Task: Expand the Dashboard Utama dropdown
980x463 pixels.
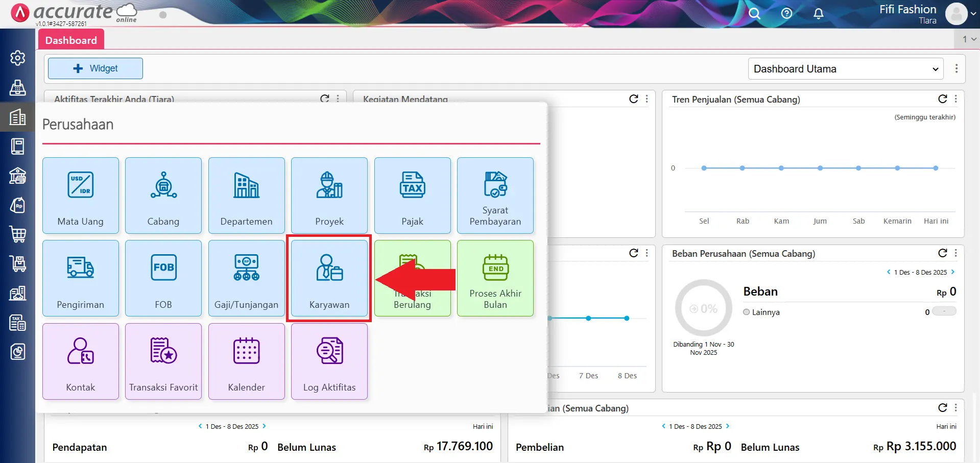Action: (846, 69)
